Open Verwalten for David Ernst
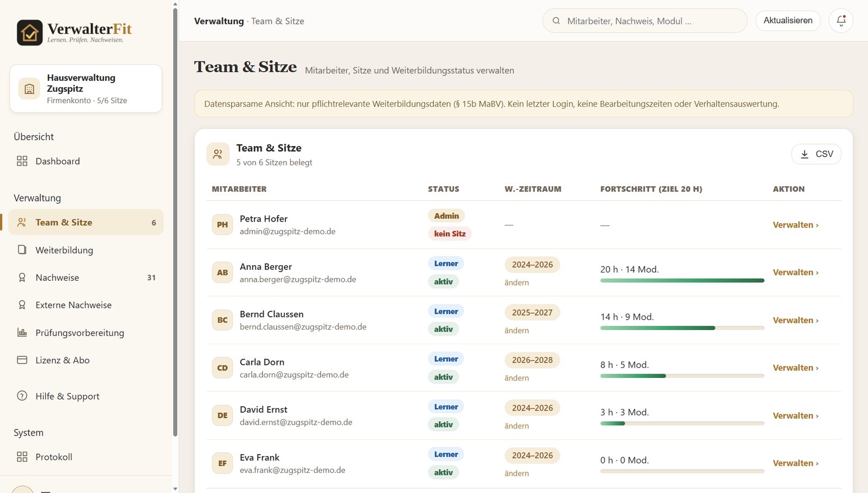 [795, 415]
